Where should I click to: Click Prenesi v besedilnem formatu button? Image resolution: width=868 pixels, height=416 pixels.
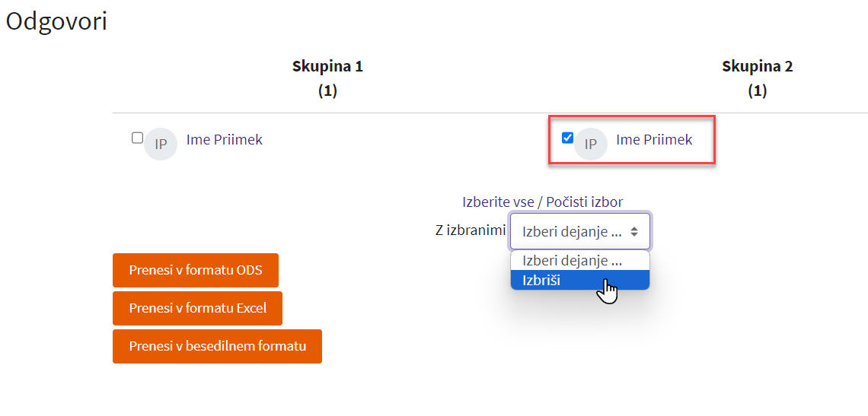point(217,346)
